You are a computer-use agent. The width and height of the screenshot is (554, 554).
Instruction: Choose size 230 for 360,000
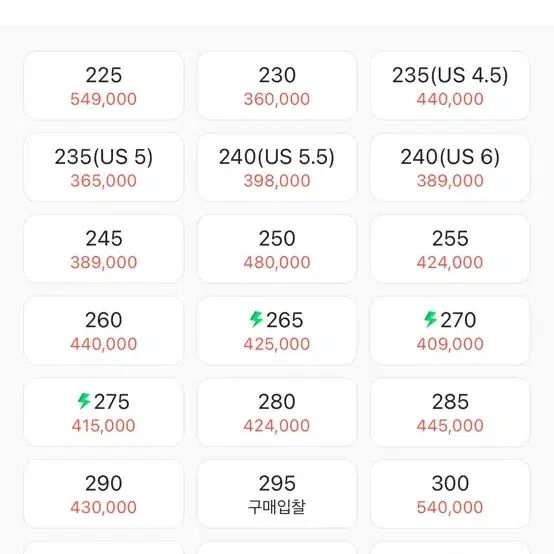[x=277, y=86]
